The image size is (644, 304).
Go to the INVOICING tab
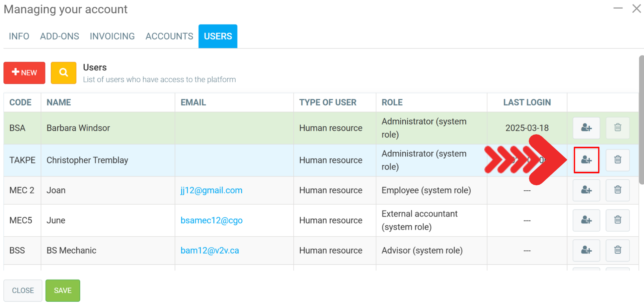pos(112,36)
